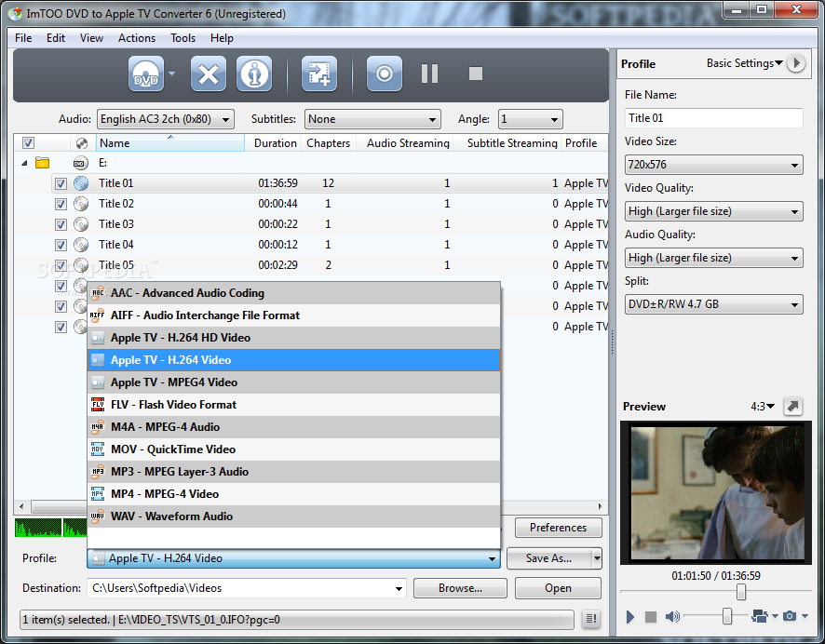Open the DVD load button
Image resolution: width=825 pixels, height=644 pixels.
point(146,74)
